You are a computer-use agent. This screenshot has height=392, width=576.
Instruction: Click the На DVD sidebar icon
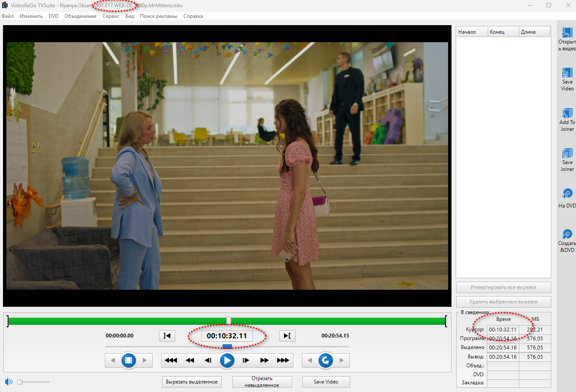point(567,194)
